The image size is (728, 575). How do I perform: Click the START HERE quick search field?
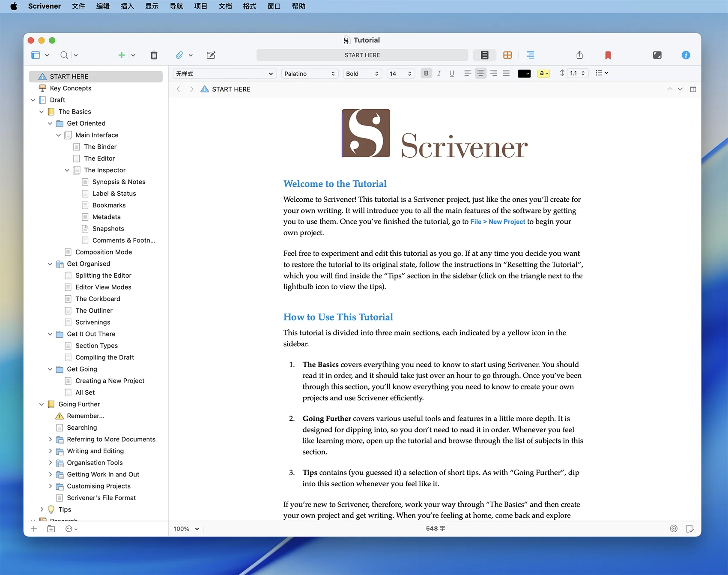pyautogui.click(x=362, y=55)
